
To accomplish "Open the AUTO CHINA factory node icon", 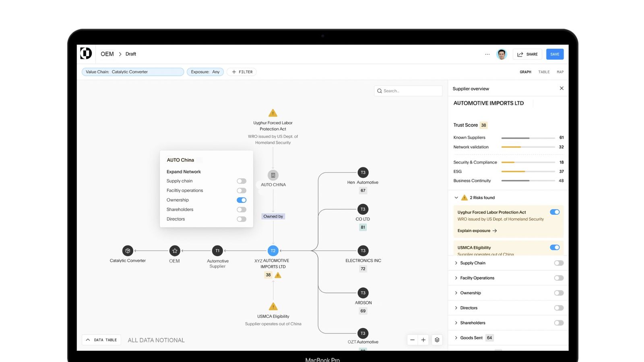I will 273,175.
